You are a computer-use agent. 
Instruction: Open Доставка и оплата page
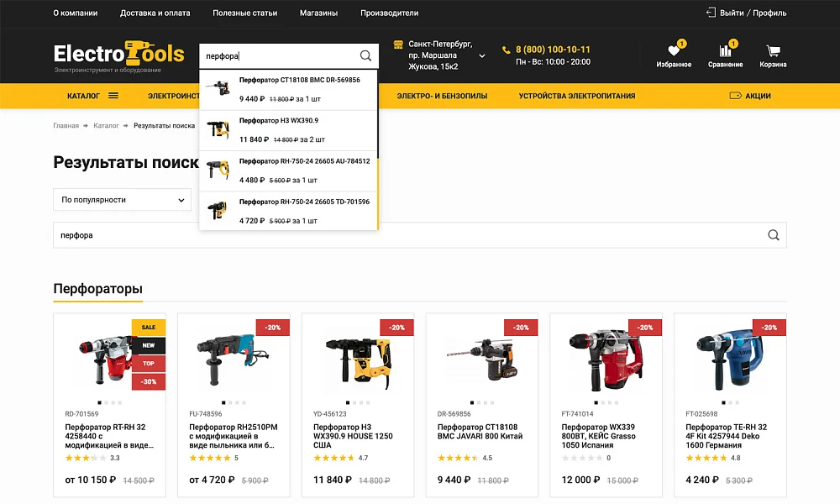click(x=155, y=13)
